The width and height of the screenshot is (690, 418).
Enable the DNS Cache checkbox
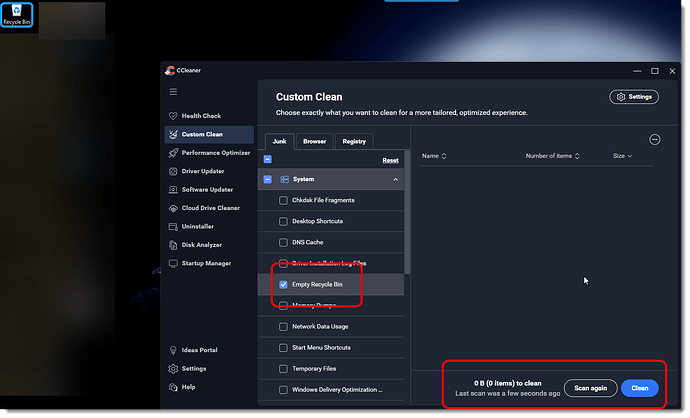283,242
